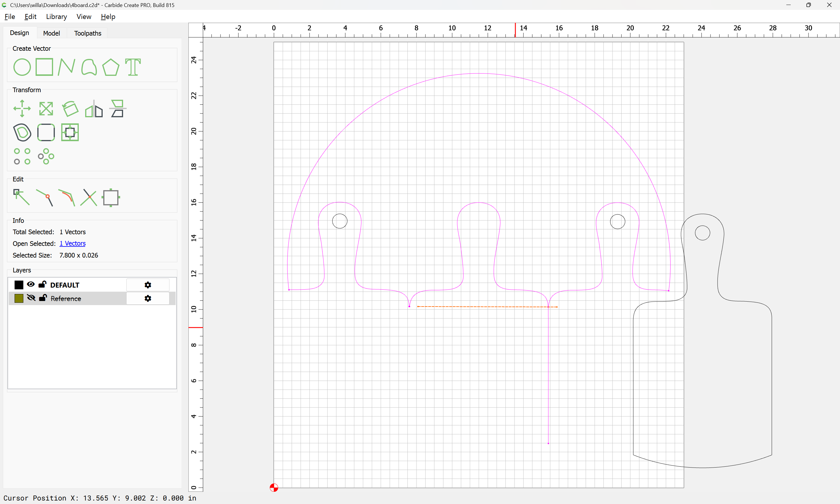Activate the Scale transform tool
Screen dimensions: 840x504
pyautogui.click(x=46, y=109)
